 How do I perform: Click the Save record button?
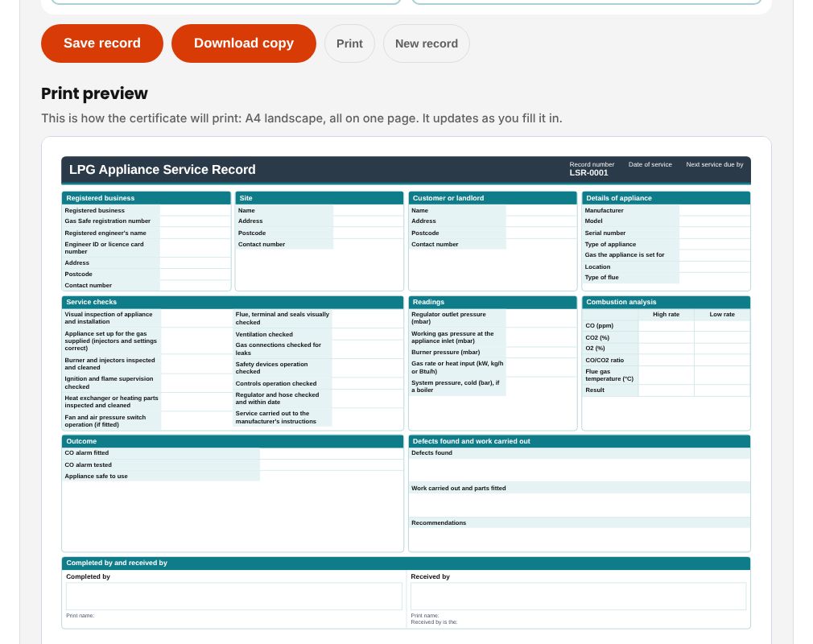[101, 43]
